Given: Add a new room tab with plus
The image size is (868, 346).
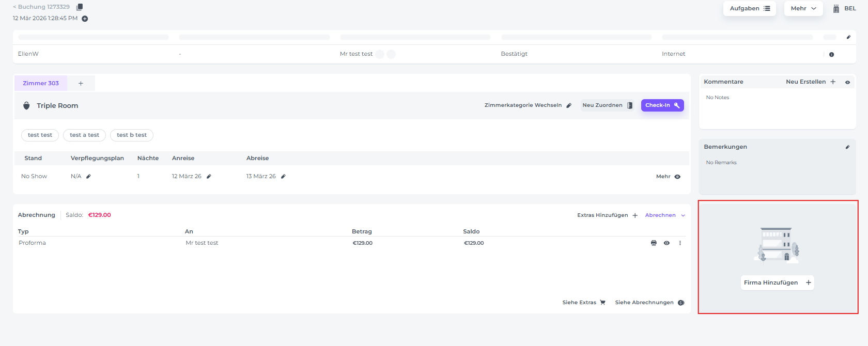Looking at the screenshot, I should (x=81, y=83).
